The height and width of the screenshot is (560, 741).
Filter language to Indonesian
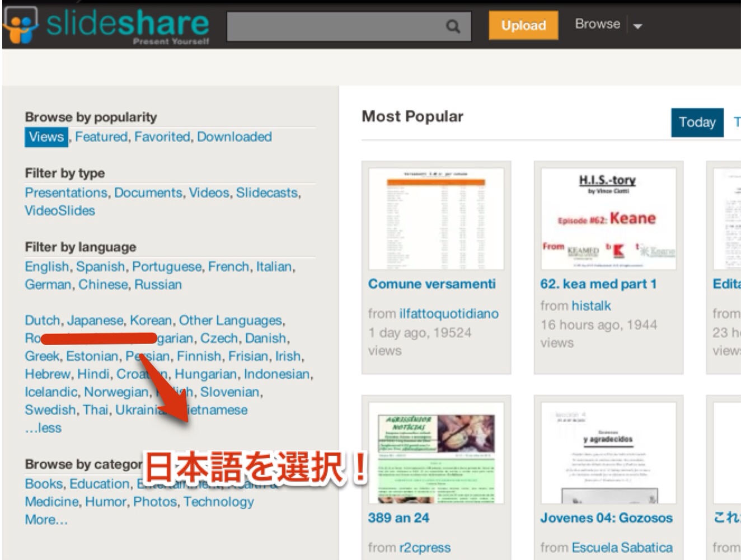click(x=276, y=374)
